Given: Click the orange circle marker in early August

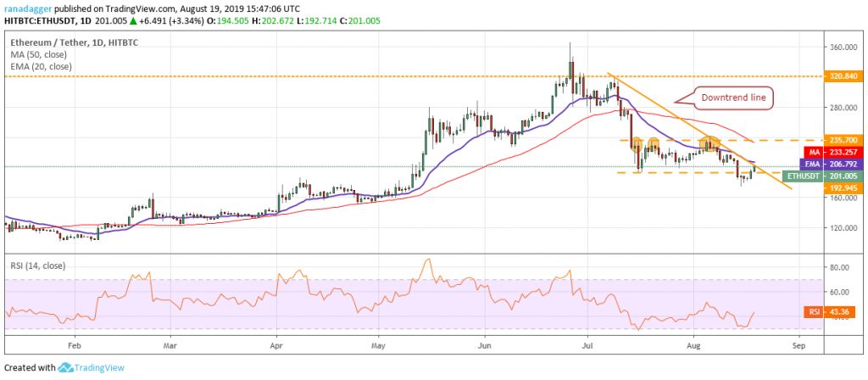Looking at the screenshot, I should 709,142.
